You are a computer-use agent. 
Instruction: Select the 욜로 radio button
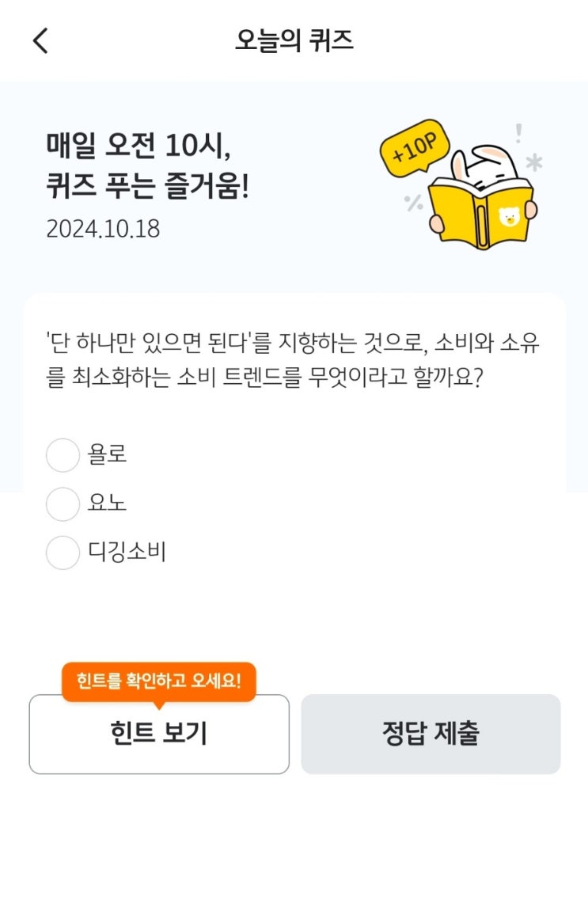(x=63, y=455)
